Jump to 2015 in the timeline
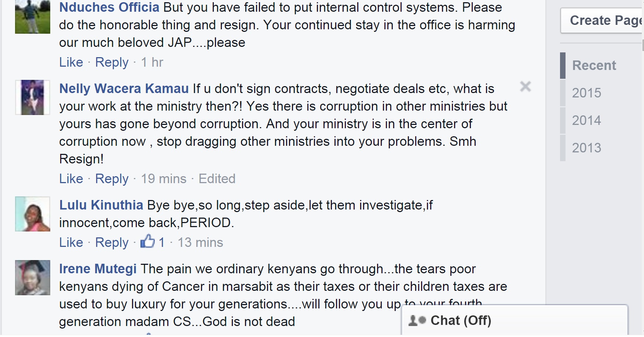 (x=586, y=93)
